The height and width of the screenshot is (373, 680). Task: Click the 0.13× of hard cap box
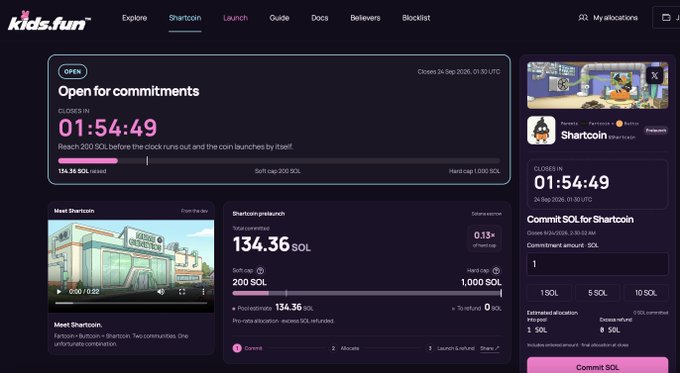(484, 238)
